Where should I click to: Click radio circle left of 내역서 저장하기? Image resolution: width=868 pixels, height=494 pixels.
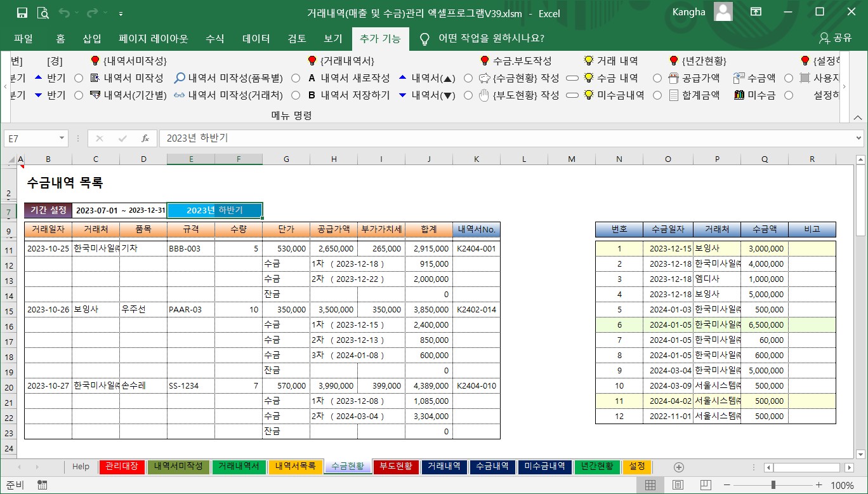296,95
